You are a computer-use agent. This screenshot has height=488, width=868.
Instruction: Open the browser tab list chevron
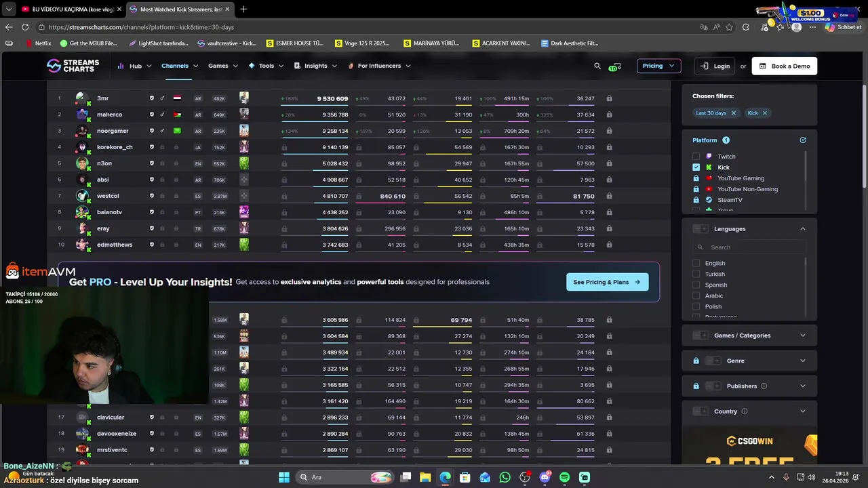point(8,9)
